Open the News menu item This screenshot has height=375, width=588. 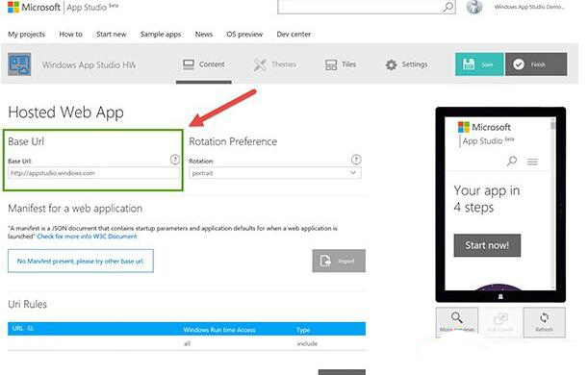(204, 34)
